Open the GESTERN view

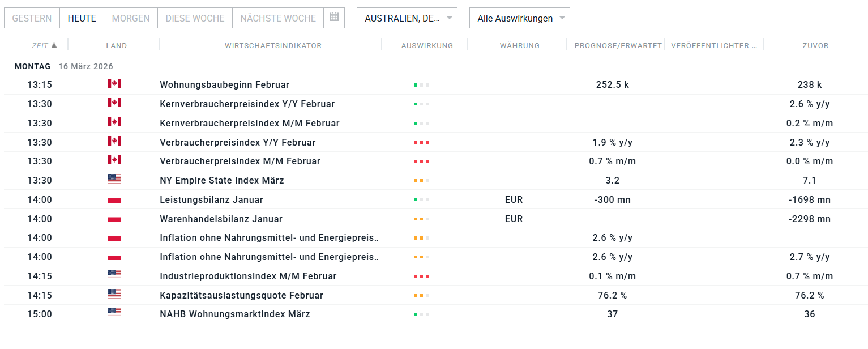[32, 18]
